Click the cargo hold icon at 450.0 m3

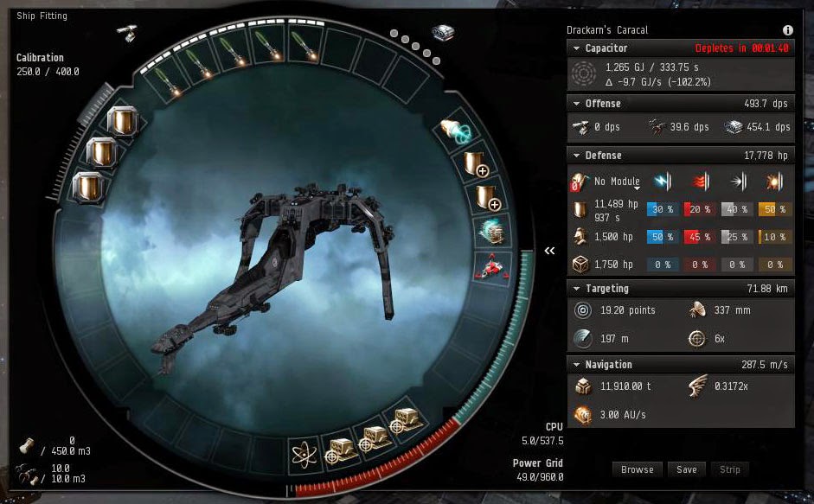[26, 445]
